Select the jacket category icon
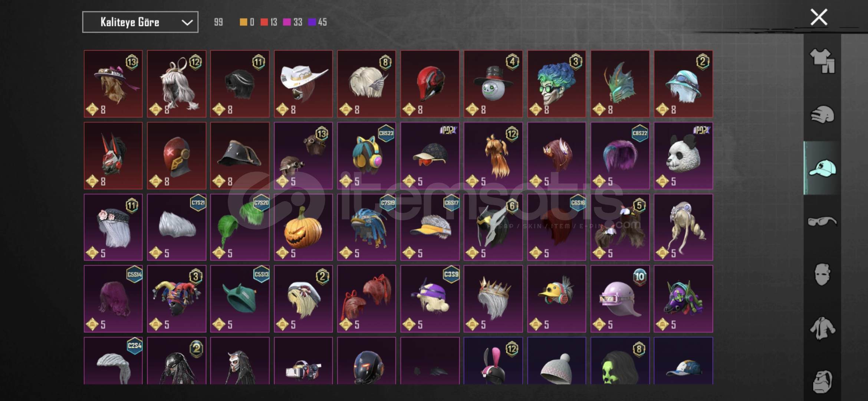The image size is (868, 401). click(x=822, y=328)
